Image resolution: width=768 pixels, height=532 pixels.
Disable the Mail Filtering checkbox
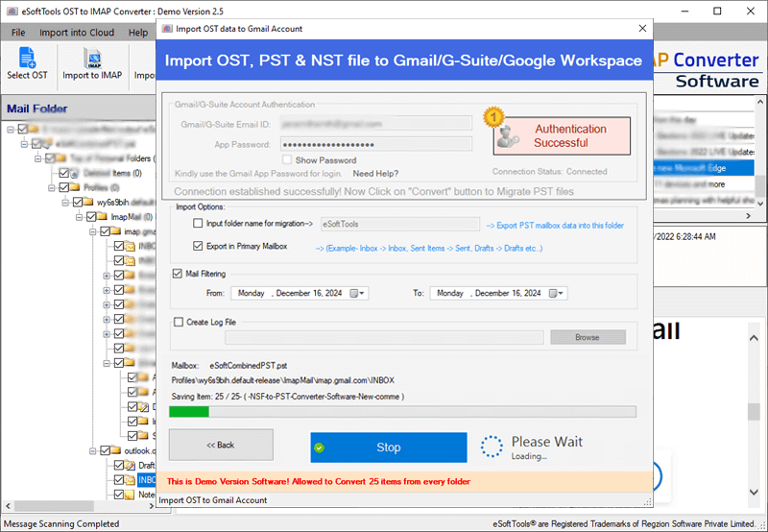click(x=178, y=274)
